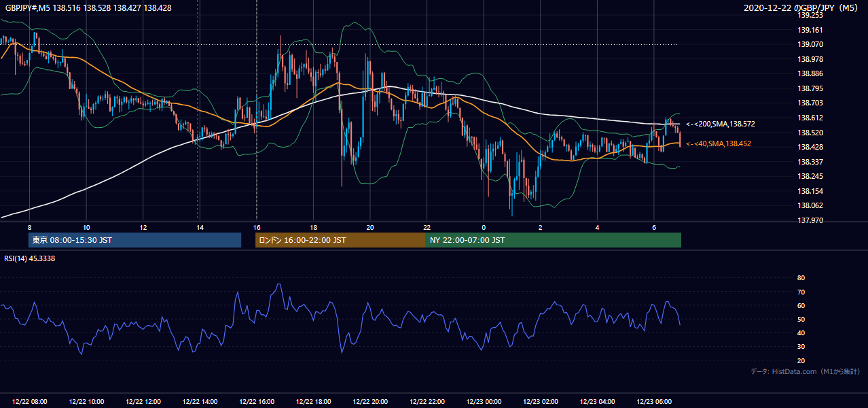This screenshot has width=868, height=408.
Task: Click the 138.154 price axis label
Action: click(x=810, y=191)
